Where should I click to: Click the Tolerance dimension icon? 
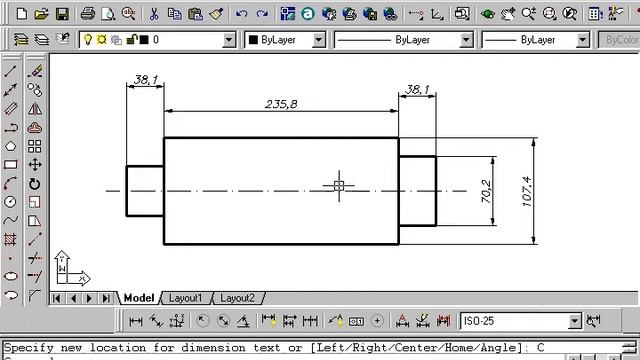coord(356,321)
